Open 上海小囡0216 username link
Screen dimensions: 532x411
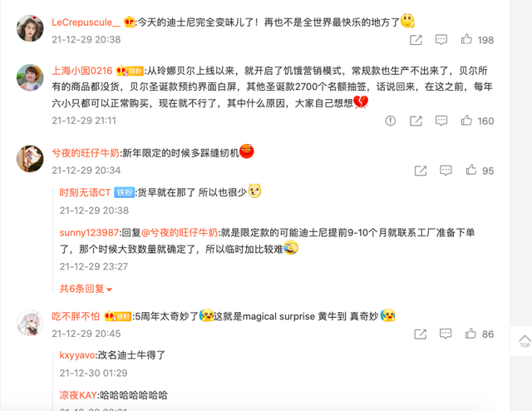(81, 71)
